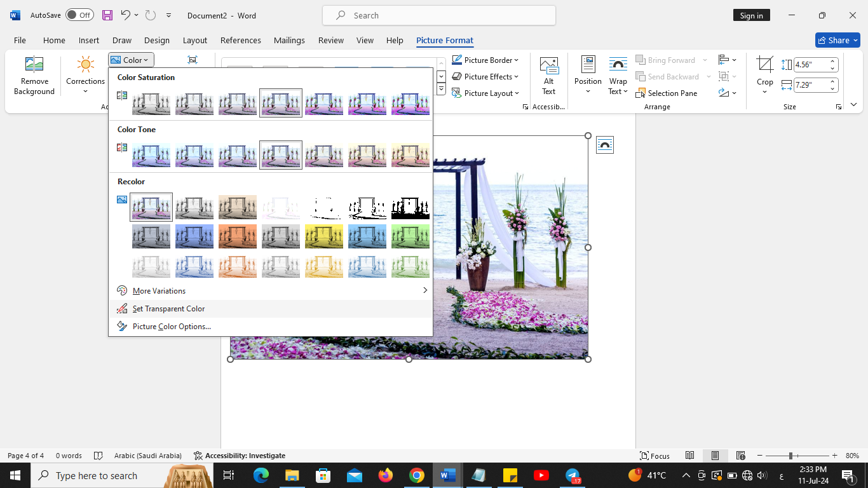Toggle the AutoSave switch
This screenshot has width=868, height=488.
pyautogui.click(x=79, y=15)
